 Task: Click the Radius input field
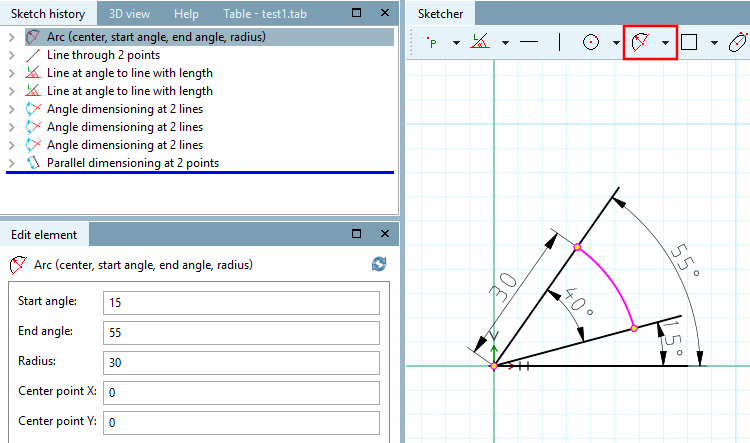[x=241, y=363]
